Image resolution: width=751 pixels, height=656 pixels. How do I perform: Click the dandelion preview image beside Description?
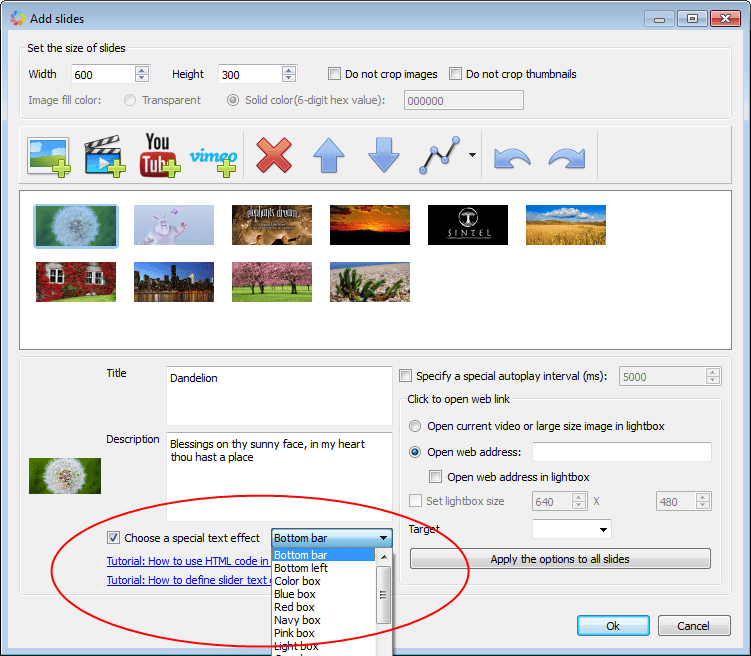[65, 476]
